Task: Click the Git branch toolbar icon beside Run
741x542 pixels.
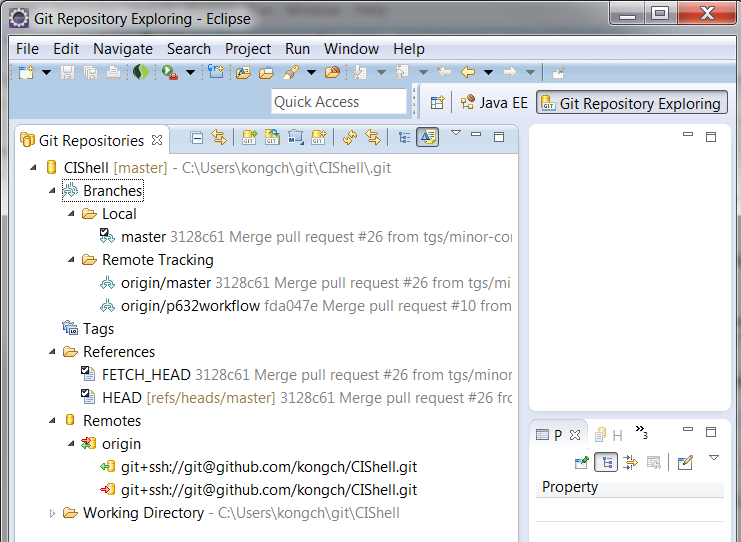Action: tap(215, 72)
